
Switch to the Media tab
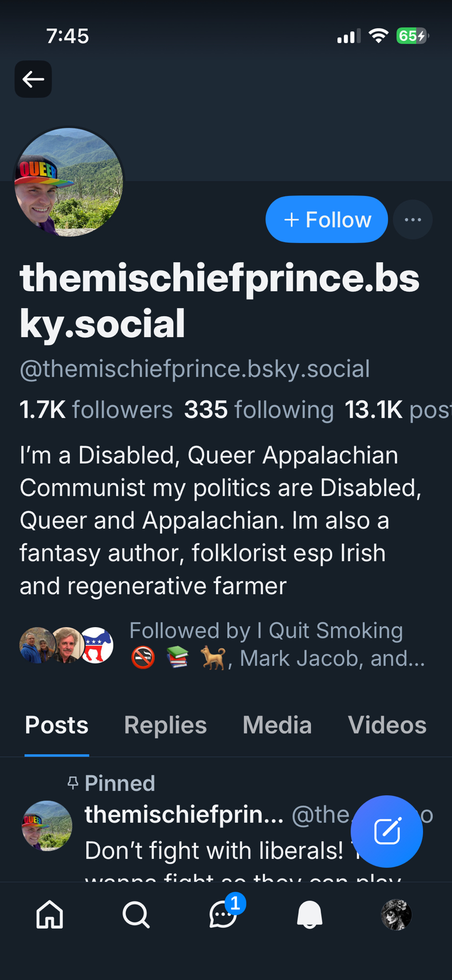click(277, 725)
